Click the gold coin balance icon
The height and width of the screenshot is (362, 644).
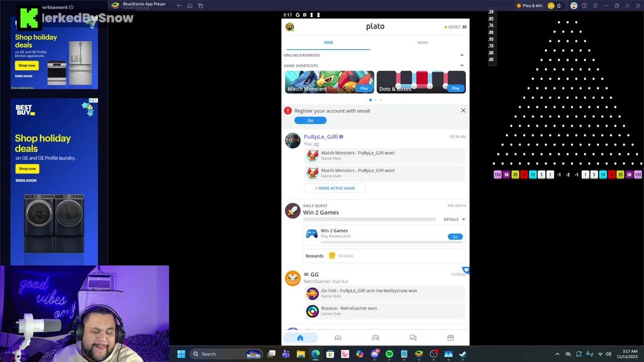[x=551, y=6]
